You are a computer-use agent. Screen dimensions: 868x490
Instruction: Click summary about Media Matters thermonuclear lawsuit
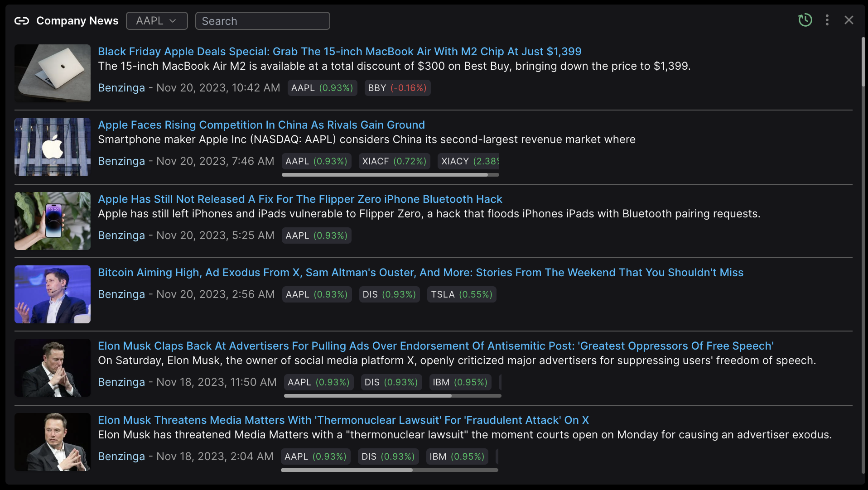465,435
